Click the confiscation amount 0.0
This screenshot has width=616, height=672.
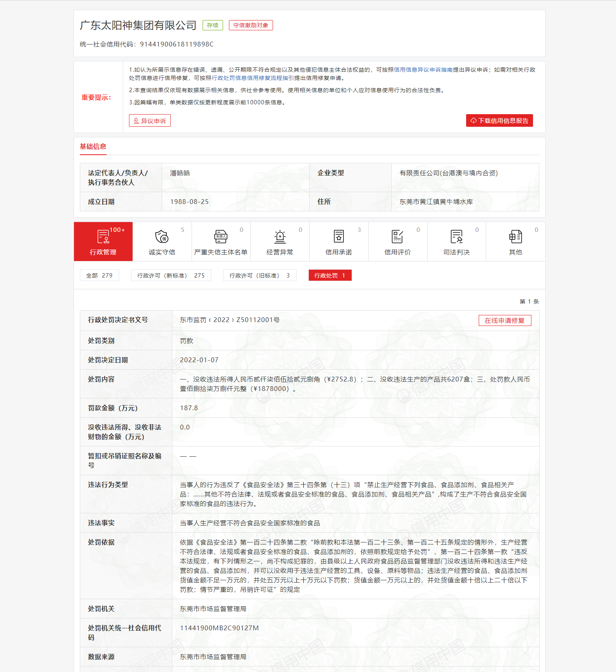[x=185, y=427]
